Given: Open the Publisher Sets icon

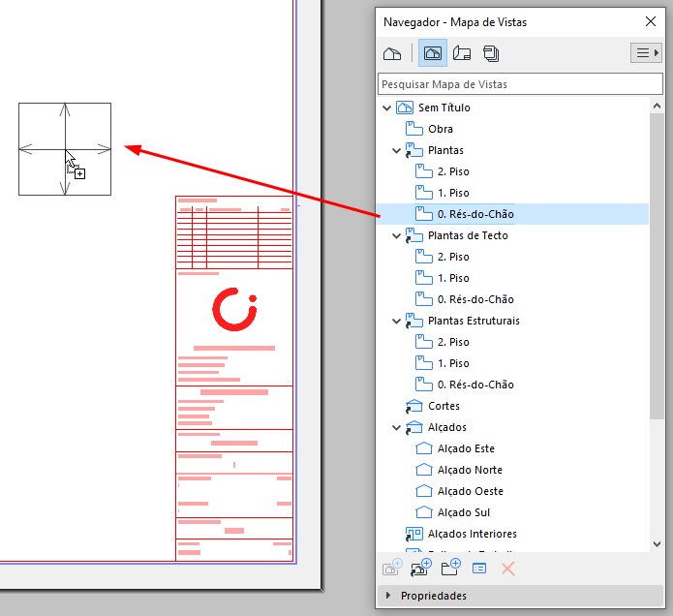Looking at the screenshot, I should click(x=491, y=53).
